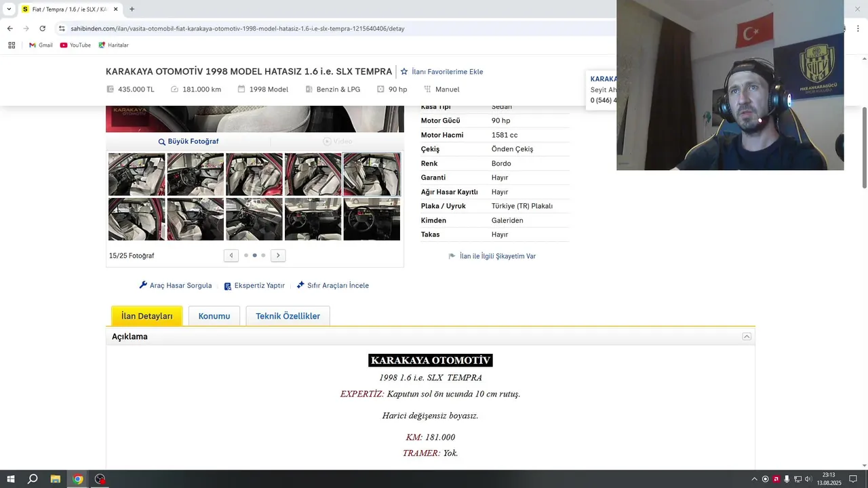Collapse the Açıklama section
The height and width of the screenshot is (488, 868).
coord(747,336)
